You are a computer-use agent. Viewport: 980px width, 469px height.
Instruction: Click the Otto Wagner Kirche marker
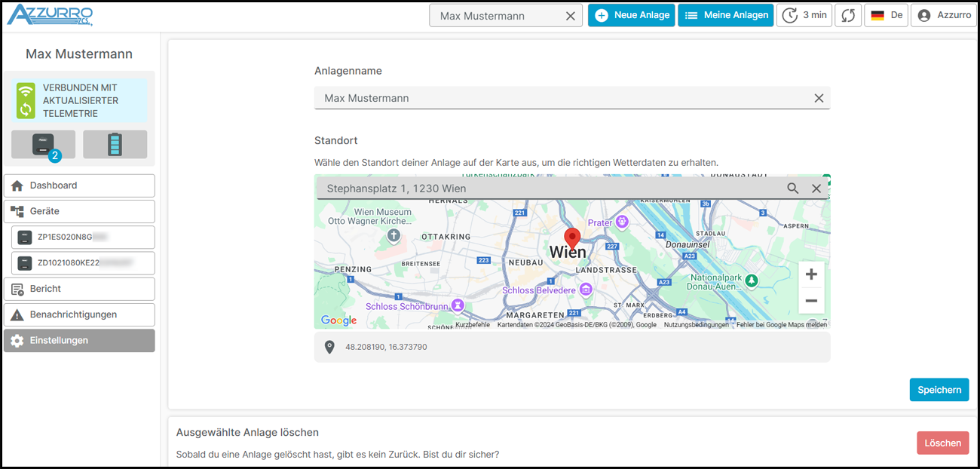click(393, 235)
